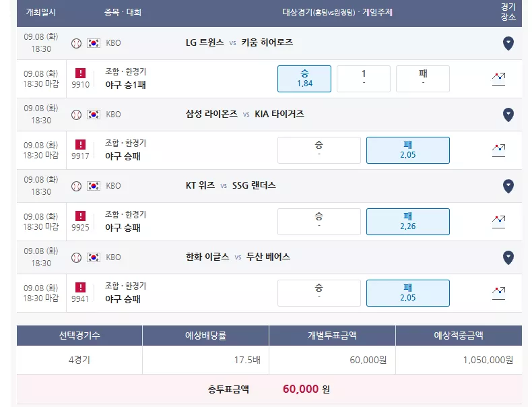Click red alert icon above 9941
The image size is (532, 407).
click(x=80, y=287)
